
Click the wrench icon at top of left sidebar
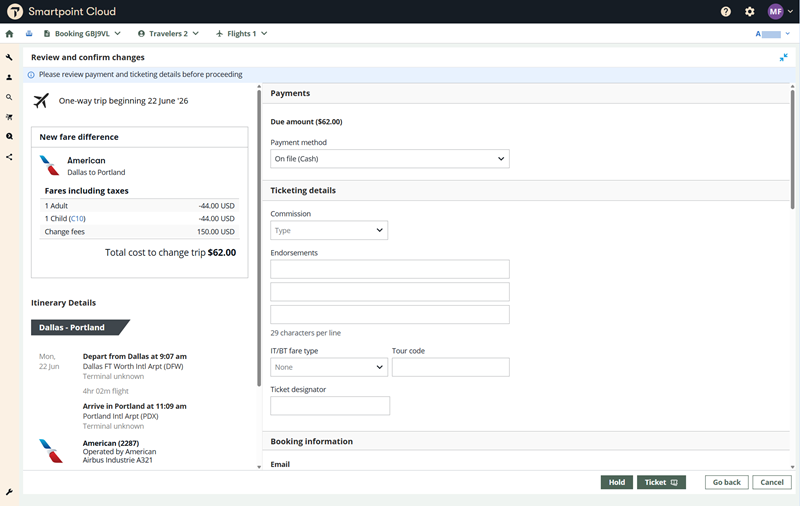pyautogui.click(x=10, y=57)
